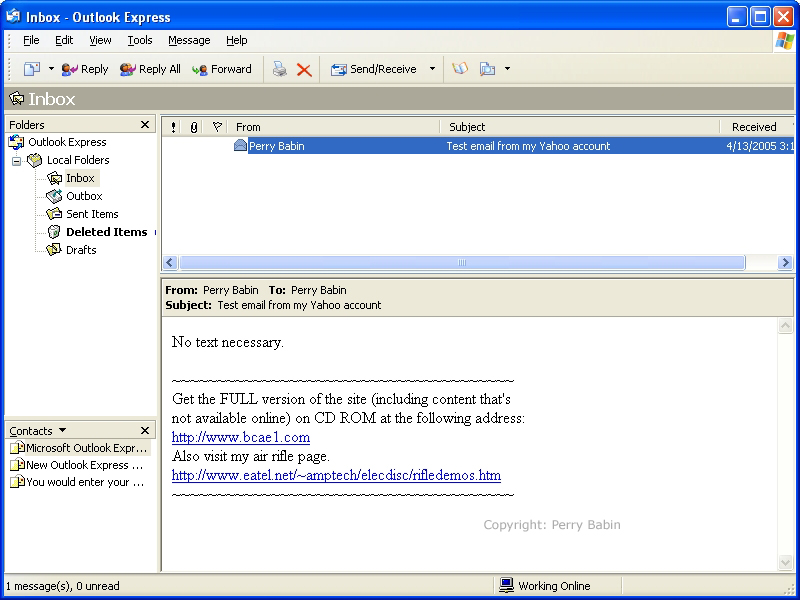This screenshot has height=600, width=800.
Task: Open the eatel.net rifledemos link
Action: [x=336, y=475]
